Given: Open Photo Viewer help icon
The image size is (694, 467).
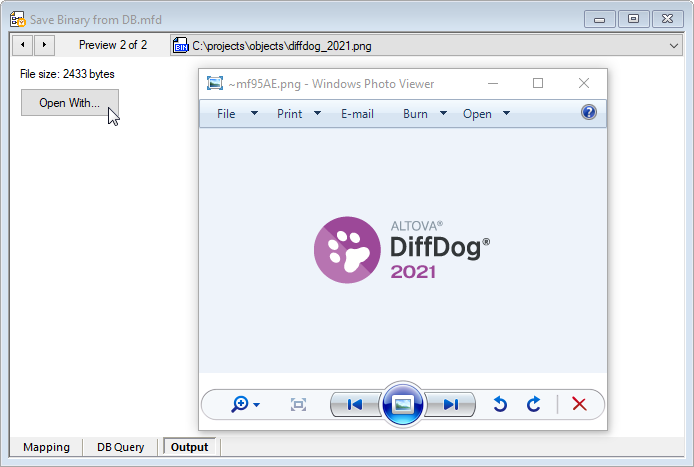Looking at the screenshot, I should (589, 113).
